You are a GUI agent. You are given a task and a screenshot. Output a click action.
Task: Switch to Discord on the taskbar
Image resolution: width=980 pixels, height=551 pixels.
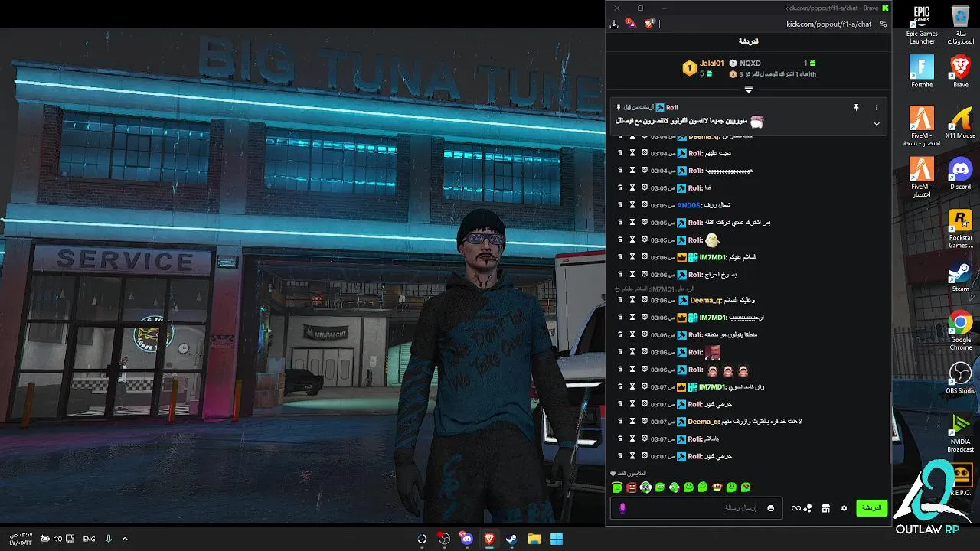[466, 539]
